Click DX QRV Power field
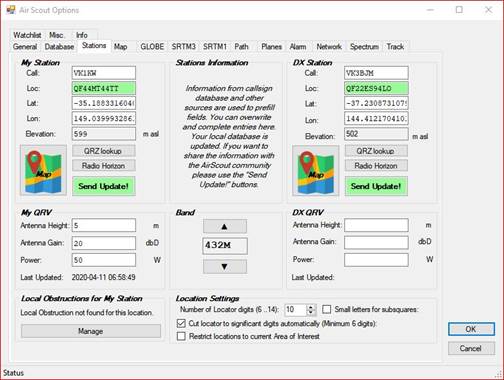Image resolution: width=504 pixels, height=380 pixels. tap(376, 260)
